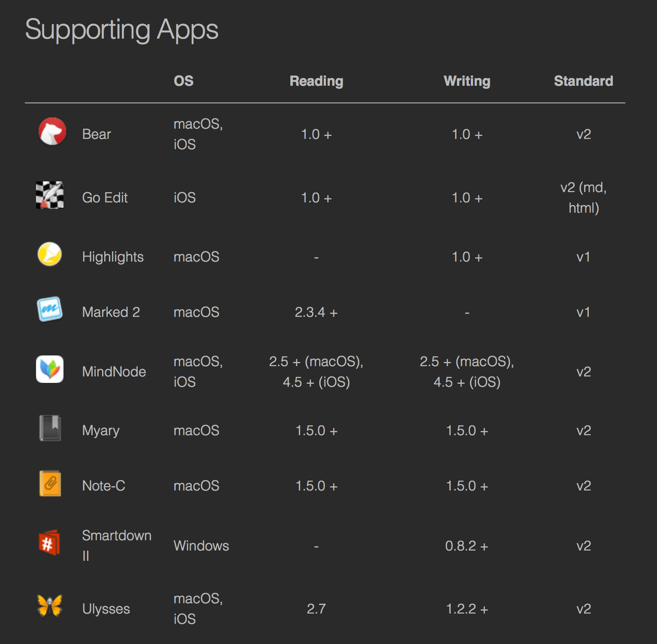Click the Ulysses butterfly icon
Viewport: 657px width, 644px height.
(x=50, y=606)
